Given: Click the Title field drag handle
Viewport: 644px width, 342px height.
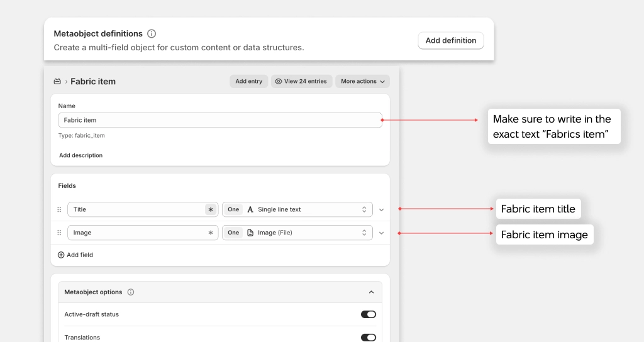Looking at the screenshot, I should pos(59,209).
